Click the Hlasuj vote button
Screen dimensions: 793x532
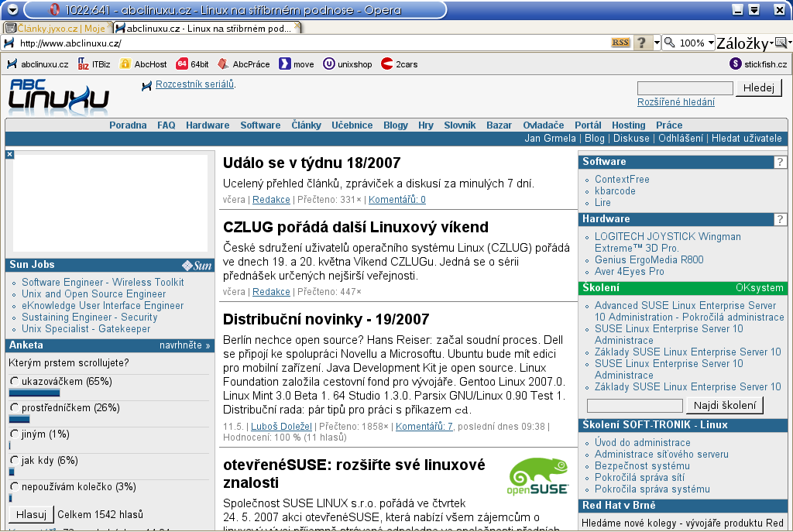point(31,514)
